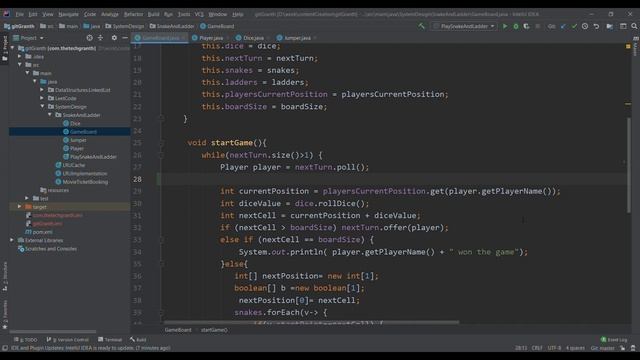Select the resources folder in tree
Viewport: 640px width, 360px height.
pyautogui.click(x=55, y=190)
